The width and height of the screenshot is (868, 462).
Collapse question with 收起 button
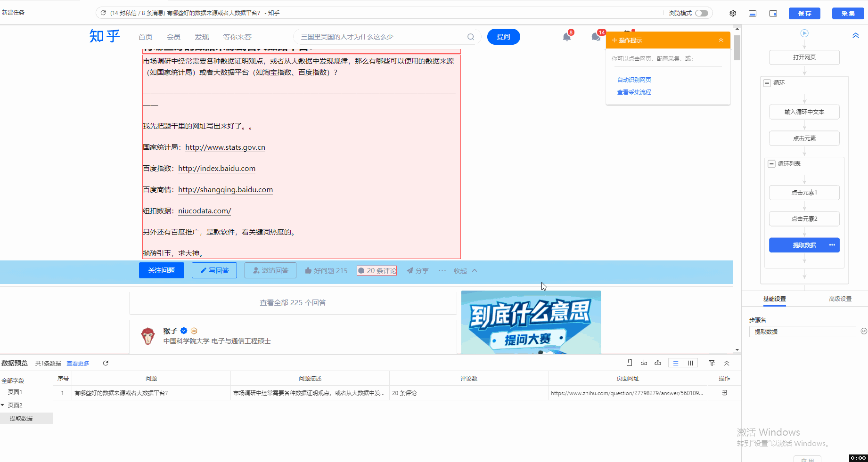pyautogui.click(x=465, y=271)
